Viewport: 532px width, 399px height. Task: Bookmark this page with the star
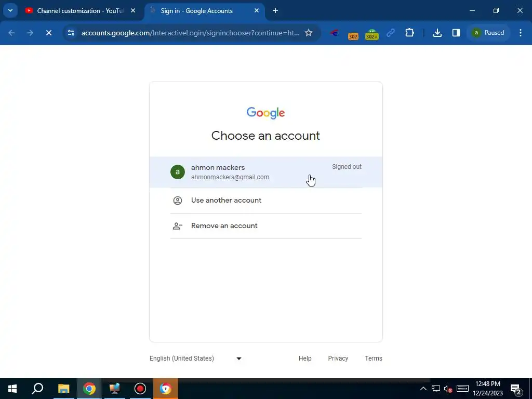[x=309, y=33]
